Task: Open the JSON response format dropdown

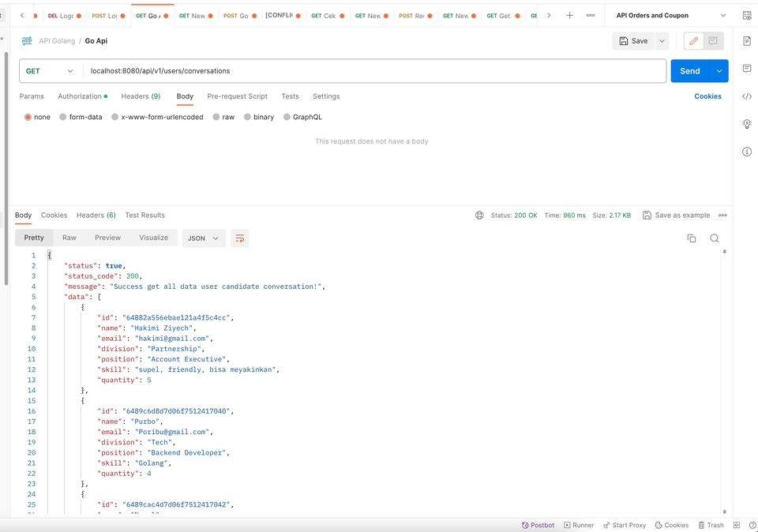Action: coord(204,238)
